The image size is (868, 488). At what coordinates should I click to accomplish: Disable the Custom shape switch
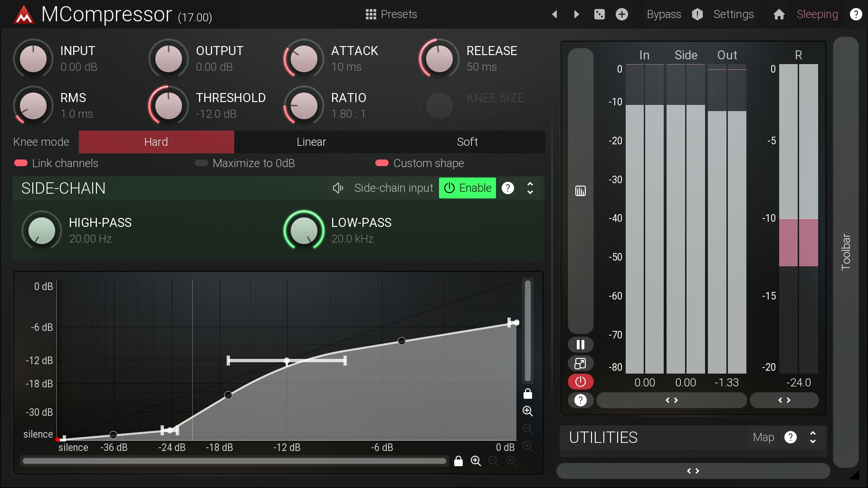(x=382, y=163)
